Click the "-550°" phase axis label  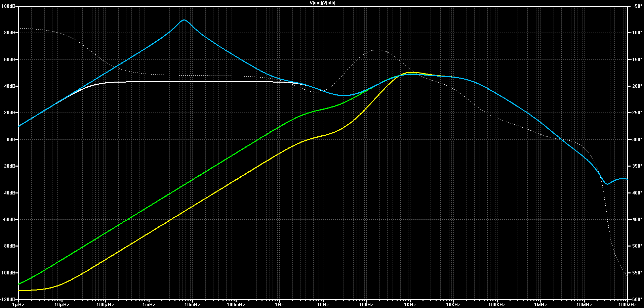[x=637, y=273]
